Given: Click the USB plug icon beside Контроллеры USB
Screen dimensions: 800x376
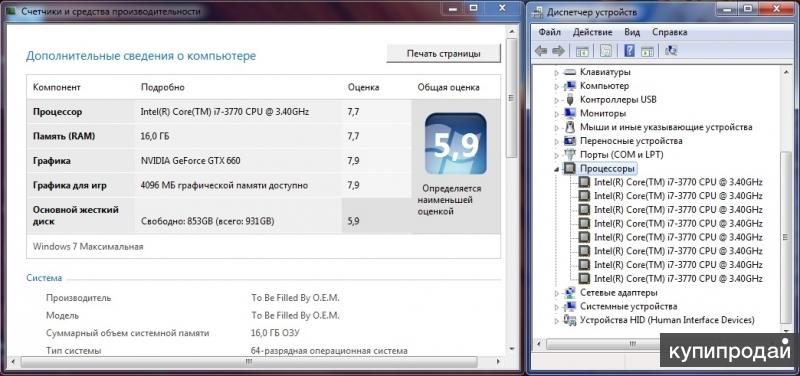Looking at the screenshot, I should [569, 99].
